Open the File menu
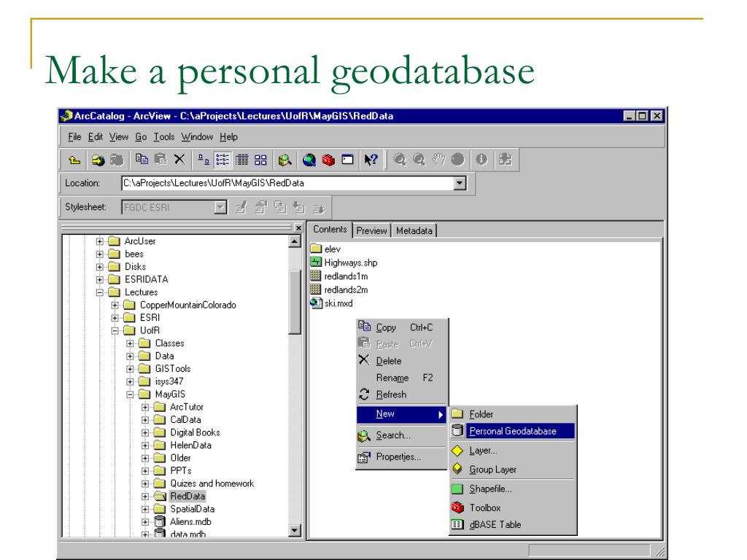The image size is (747, 560). click(x=74, y=137)
